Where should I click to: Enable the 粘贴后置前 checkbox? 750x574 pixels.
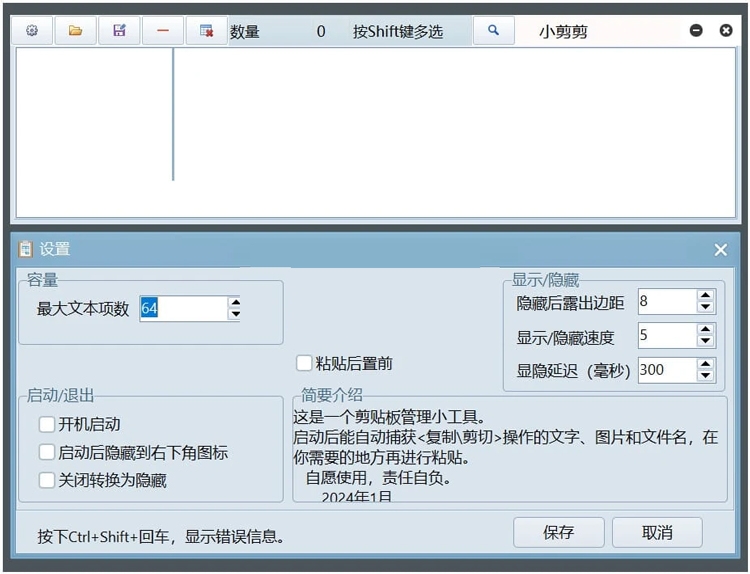pyautogui.click(x=304, y=364)
